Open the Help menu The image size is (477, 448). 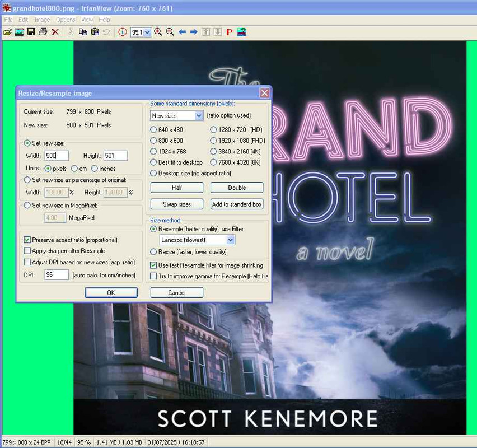[104, 20]
